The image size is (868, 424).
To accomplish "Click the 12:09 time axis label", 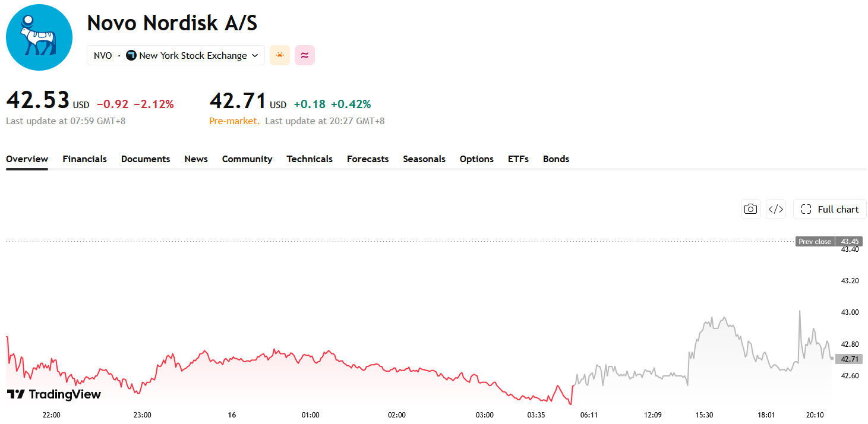I will [653, 414].
